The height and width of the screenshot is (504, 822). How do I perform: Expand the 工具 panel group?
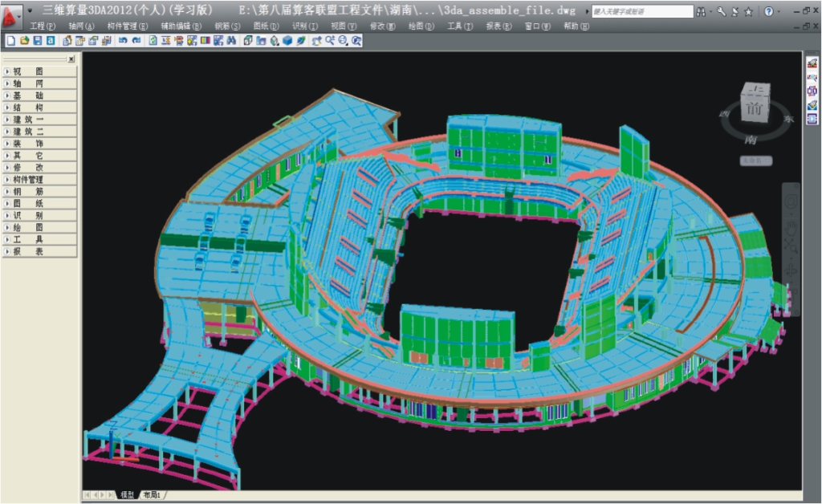[x=39, y=239]
